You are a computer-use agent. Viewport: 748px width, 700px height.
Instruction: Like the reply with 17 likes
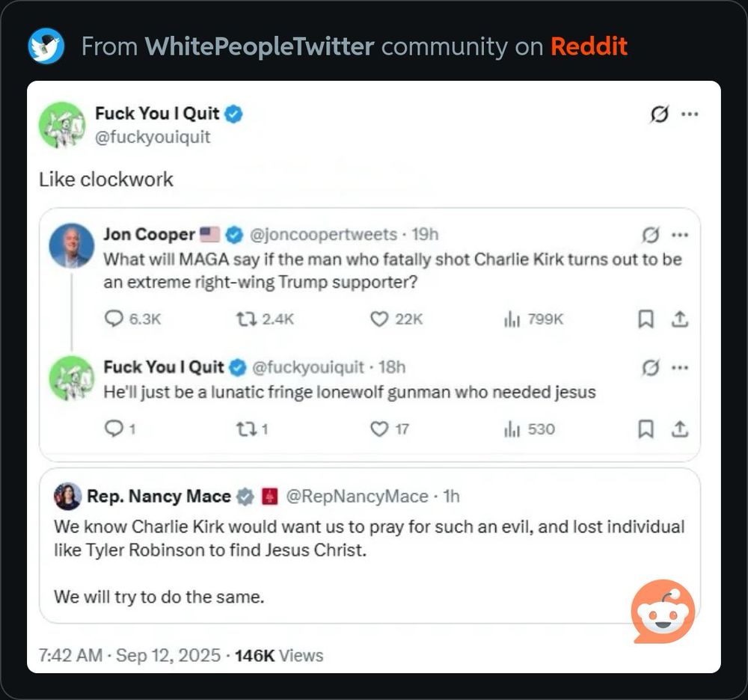pyautogui.click(x=389, y=429)
